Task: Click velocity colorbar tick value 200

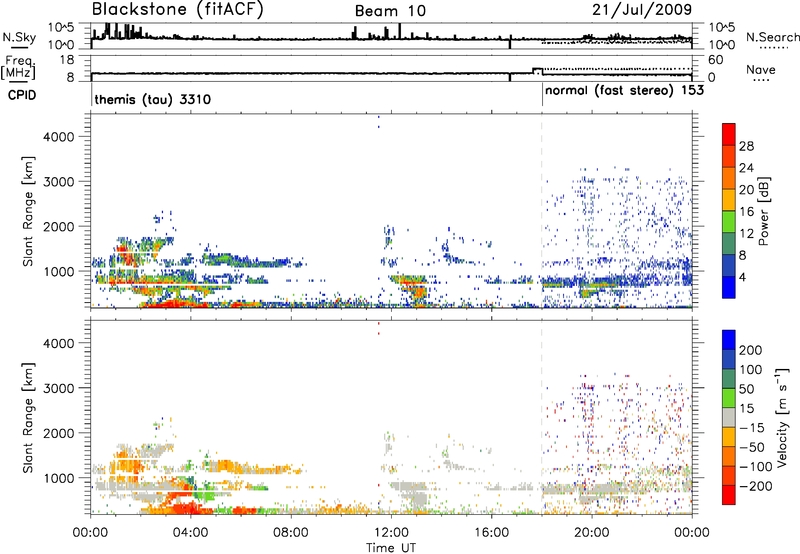Action: click(x=751, y=350)
